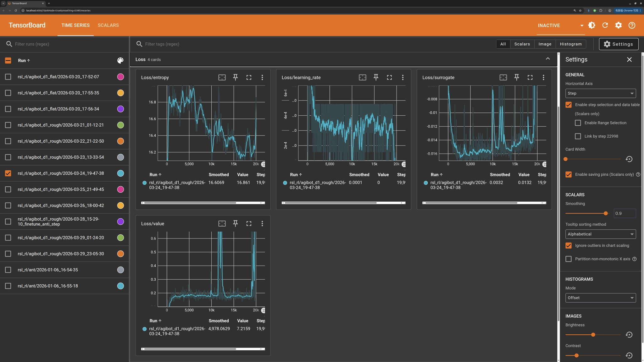Open the INACTIVE plugin dropdown
The image size is (644, 362).
[561, 25]
